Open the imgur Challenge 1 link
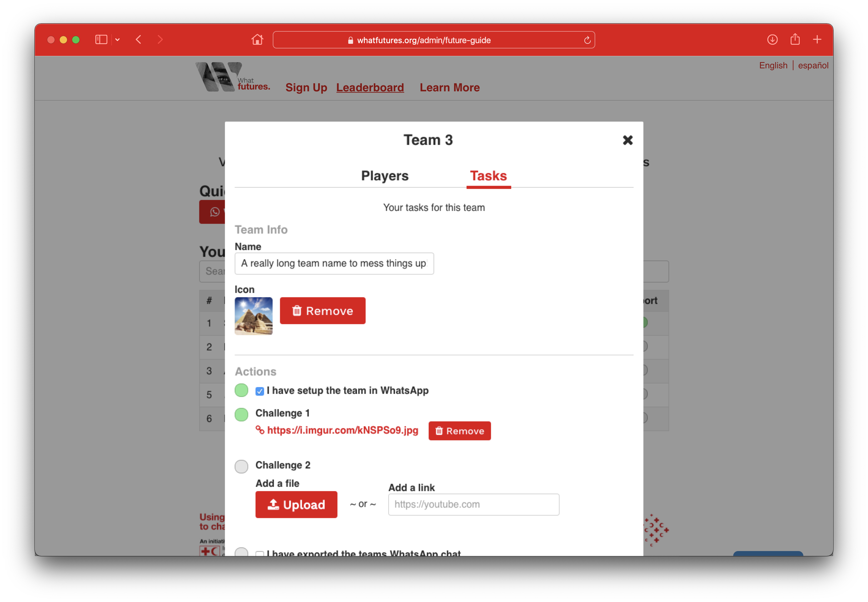 (x=343, y=430)
